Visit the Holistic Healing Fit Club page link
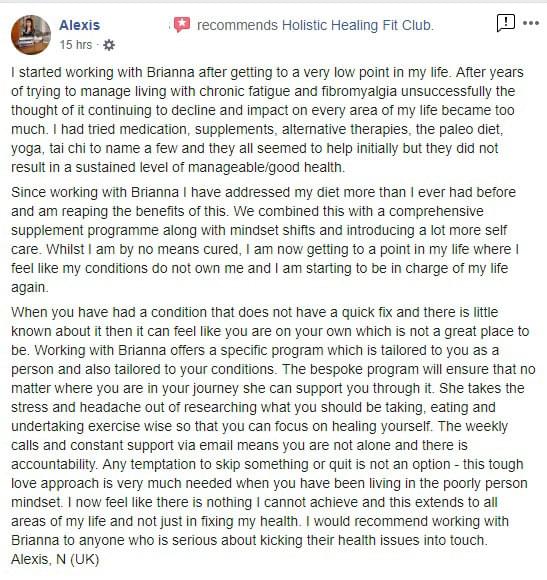Image resolution: width=547 pixels, height=580 pixels. [358, 25]
